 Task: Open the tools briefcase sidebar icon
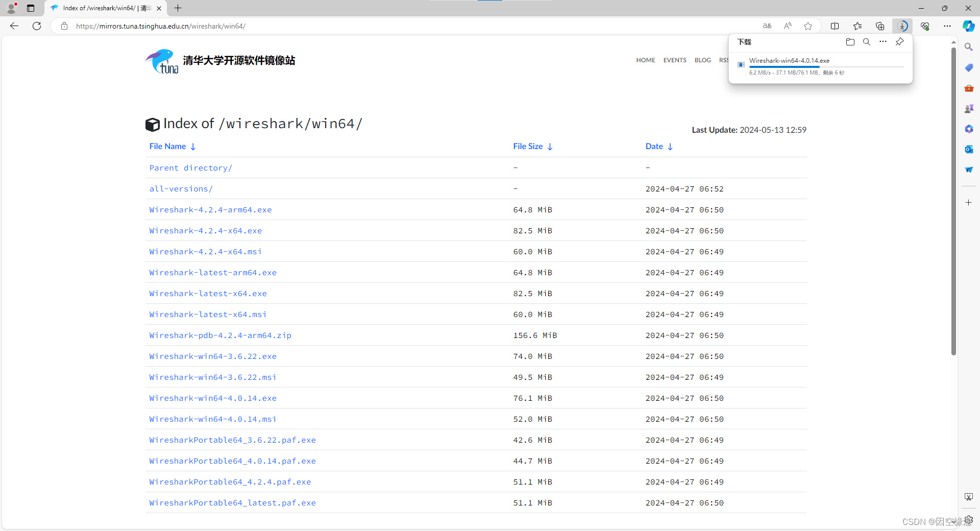pyautogui.click(x=969, y=88)
